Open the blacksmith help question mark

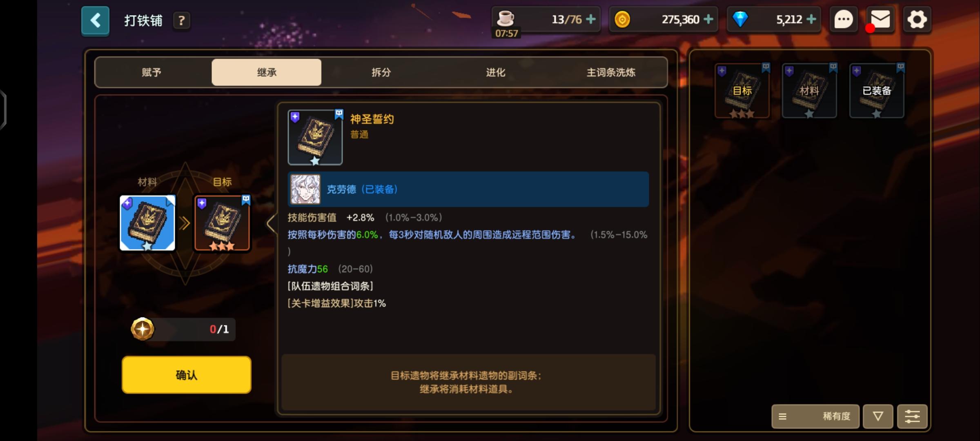(x=182, y=20)
